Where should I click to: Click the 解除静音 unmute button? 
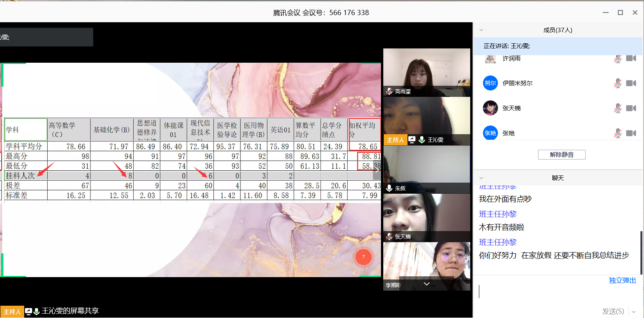coord(561,155)
